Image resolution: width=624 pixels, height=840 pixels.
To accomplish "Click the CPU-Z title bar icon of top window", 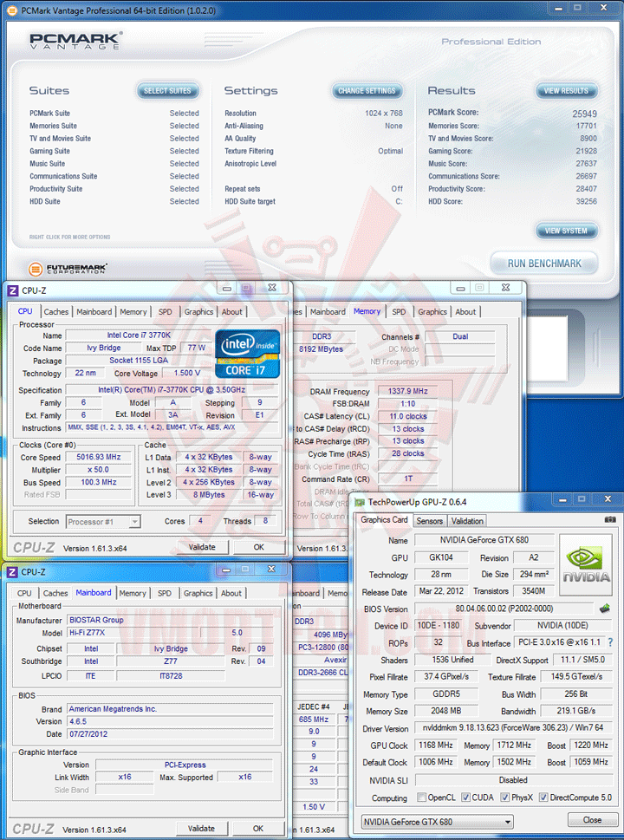I will [x=13, y=291].
